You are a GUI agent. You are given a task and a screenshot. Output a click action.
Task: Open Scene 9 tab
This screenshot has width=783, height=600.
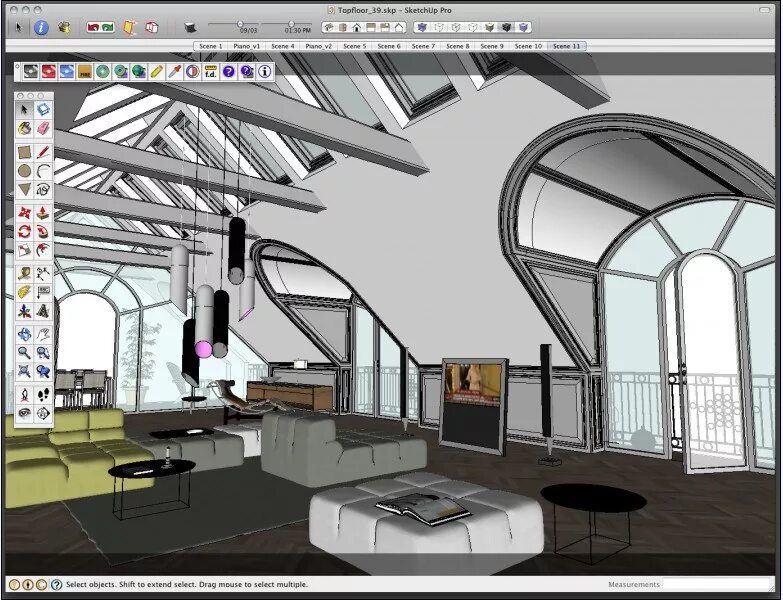tap(492, 46)
